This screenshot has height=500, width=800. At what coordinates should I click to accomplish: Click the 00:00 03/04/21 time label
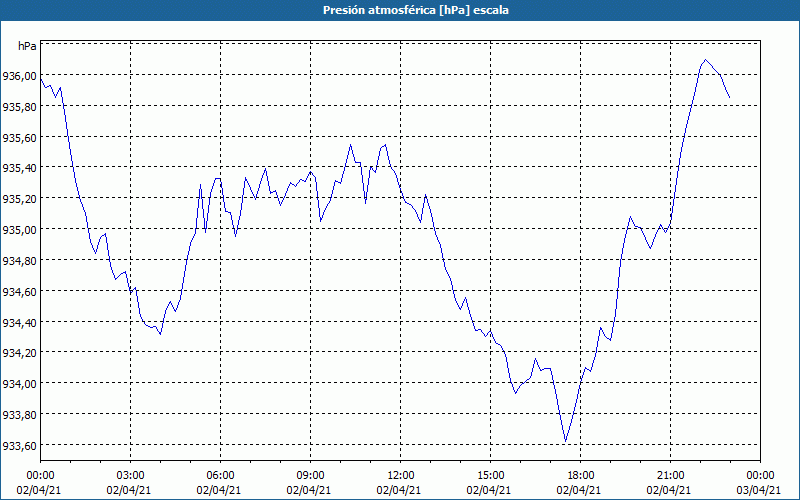[760, 483]
